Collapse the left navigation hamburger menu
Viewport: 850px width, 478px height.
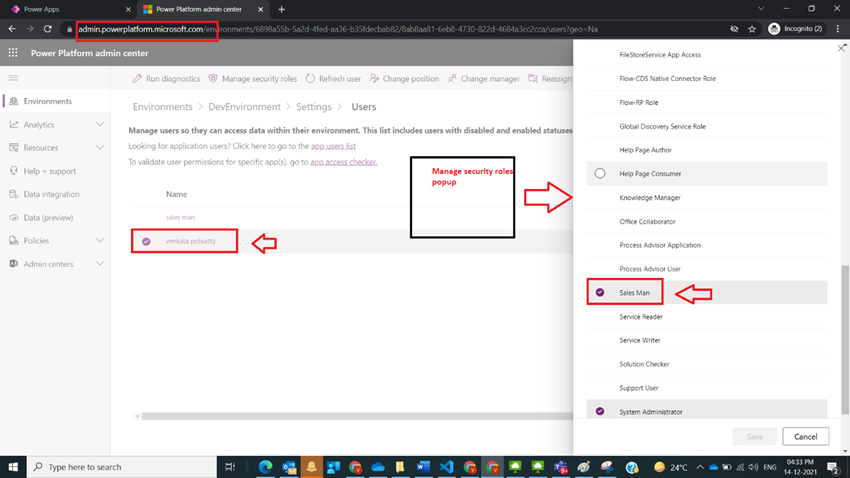(x=14, y=78)
